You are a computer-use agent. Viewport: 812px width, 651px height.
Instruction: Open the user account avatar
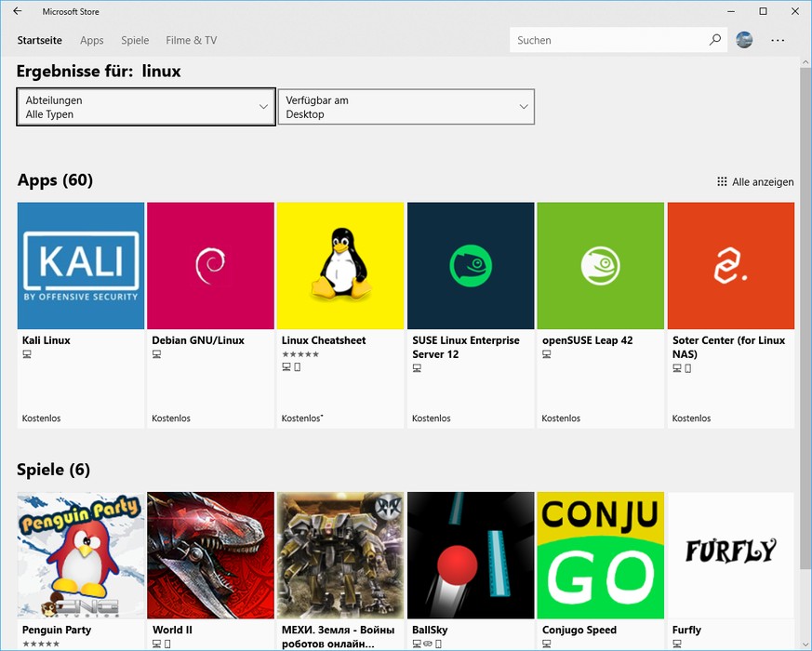744,40
